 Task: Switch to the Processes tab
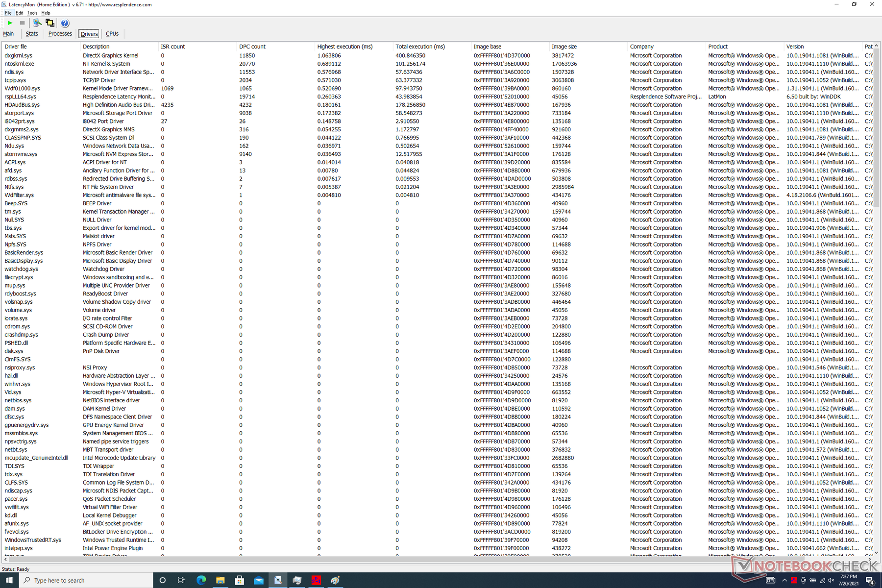coord(60,34)
